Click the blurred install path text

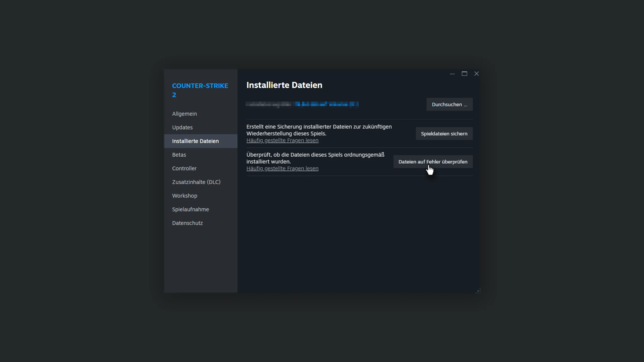tap(302, 104)
